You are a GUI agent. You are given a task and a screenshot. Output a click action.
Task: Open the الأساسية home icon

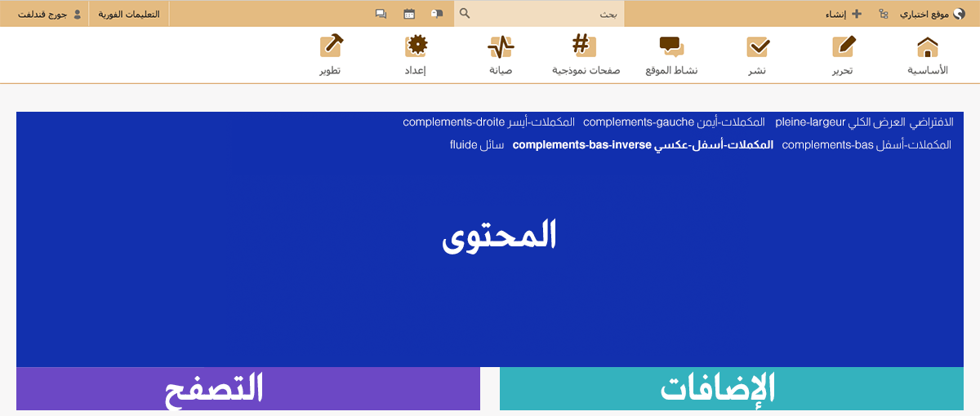coord(927,47)
